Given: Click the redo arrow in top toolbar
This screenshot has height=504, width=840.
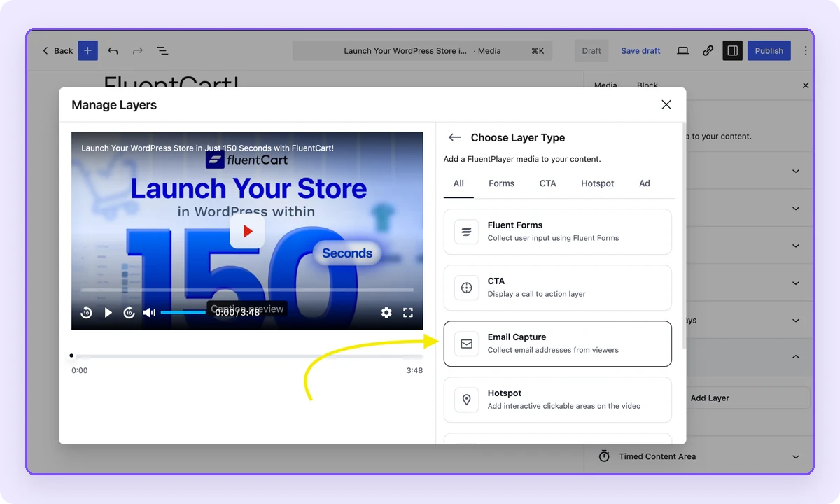Looking at the screenshot, I should point(138,51).
